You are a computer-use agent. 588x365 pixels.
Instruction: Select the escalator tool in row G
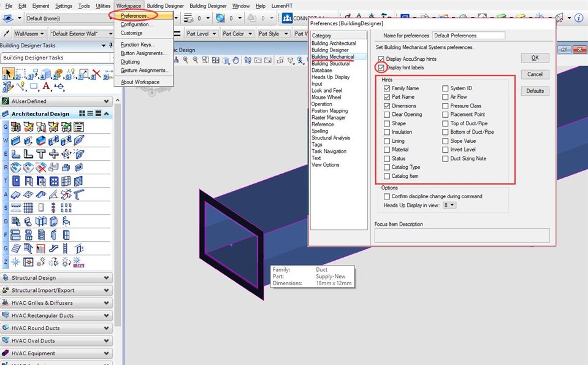coord(53,248)
